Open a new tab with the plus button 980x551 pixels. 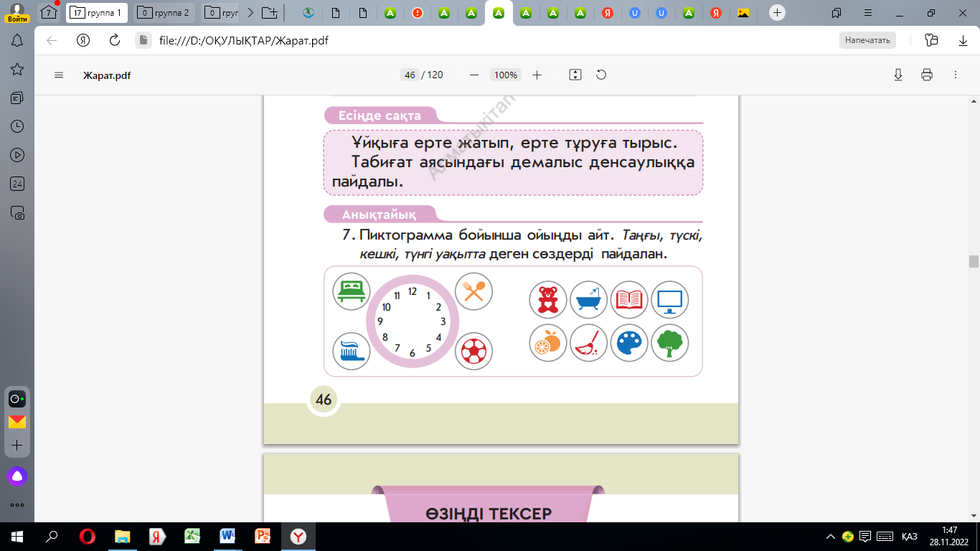tap(777, 12)
